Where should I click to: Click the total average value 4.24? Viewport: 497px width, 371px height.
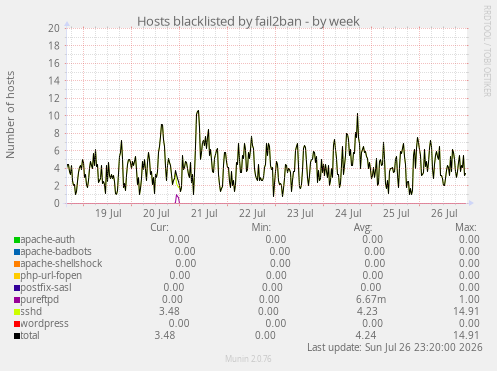(366, 335)
